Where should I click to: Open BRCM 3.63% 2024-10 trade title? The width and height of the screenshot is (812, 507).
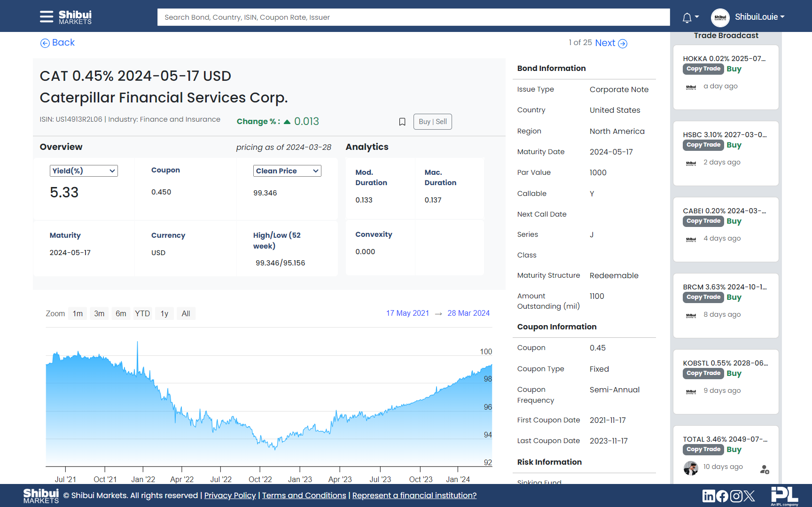click(725, 287)
